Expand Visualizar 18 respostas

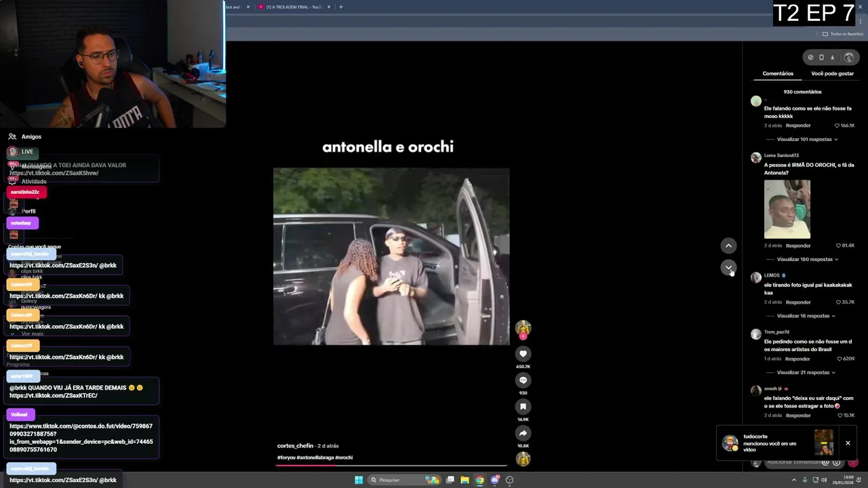tap(806, 316)
